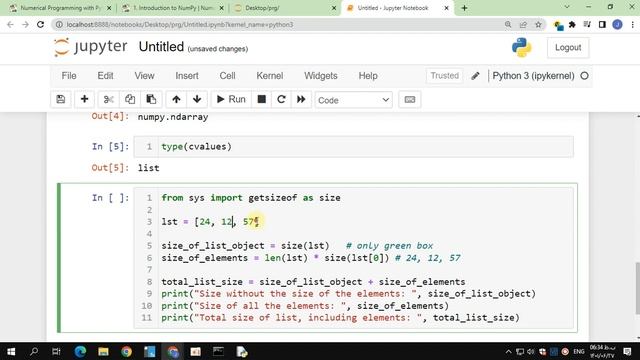Restart the kernel icon
The height and width of the screenshot is (360, 640).
point(281,100)
